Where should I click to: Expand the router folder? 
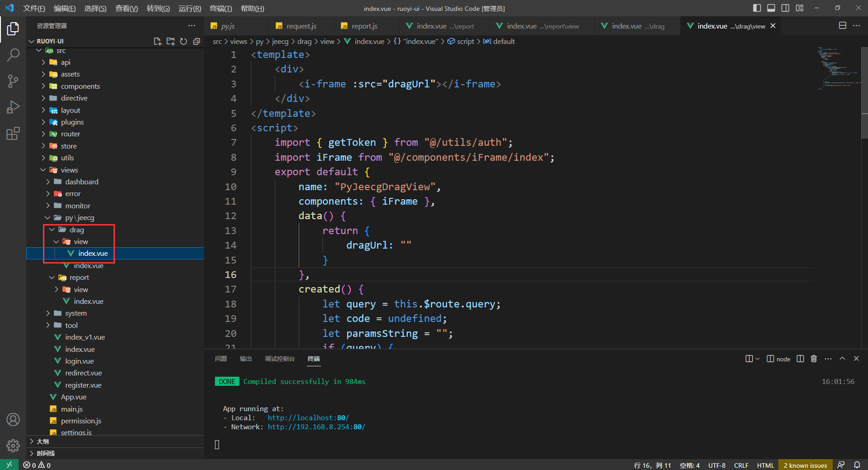43,134
